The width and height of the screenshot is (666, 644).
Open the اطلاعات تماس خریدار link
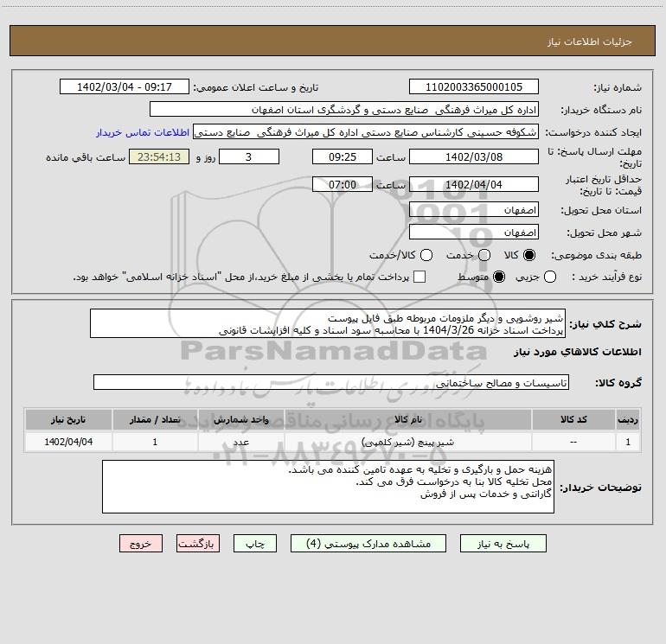pos(143,132)
